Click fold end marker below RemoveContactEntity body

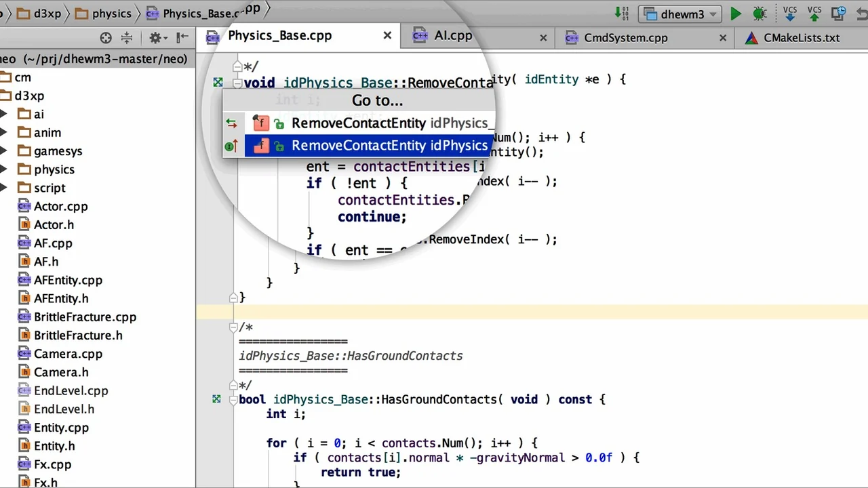[233, 297]
